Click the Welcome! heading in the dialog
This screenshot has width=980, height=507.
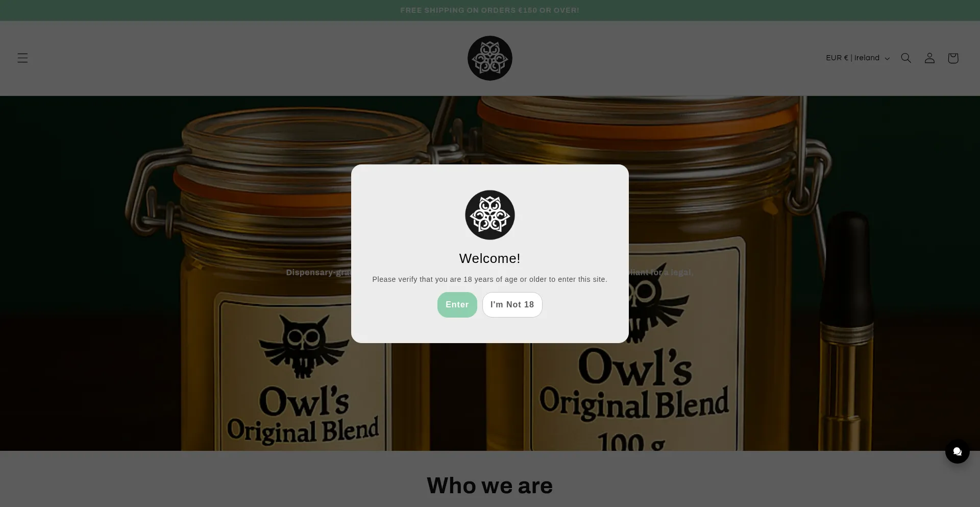(x=490, y=258)
